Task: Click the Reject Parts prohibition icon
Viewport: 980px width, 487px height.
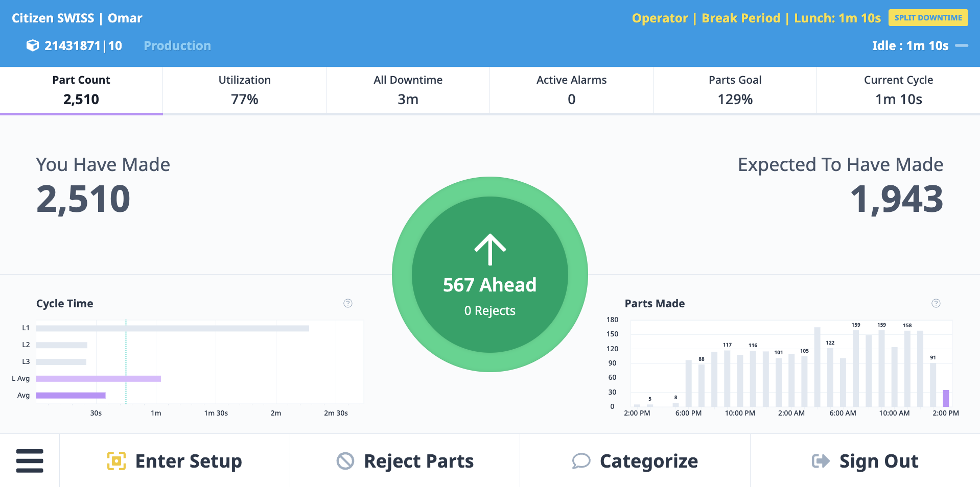Action: coord(345,460)
